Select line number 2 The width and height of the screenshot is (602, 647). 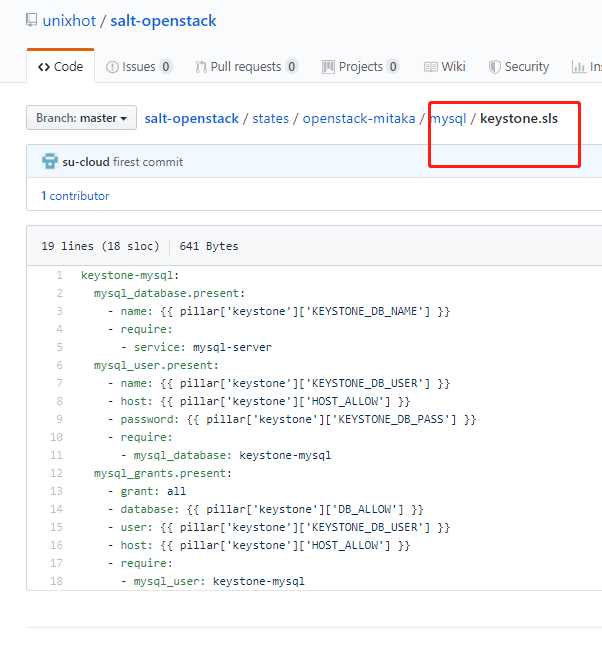coord(59,293)
